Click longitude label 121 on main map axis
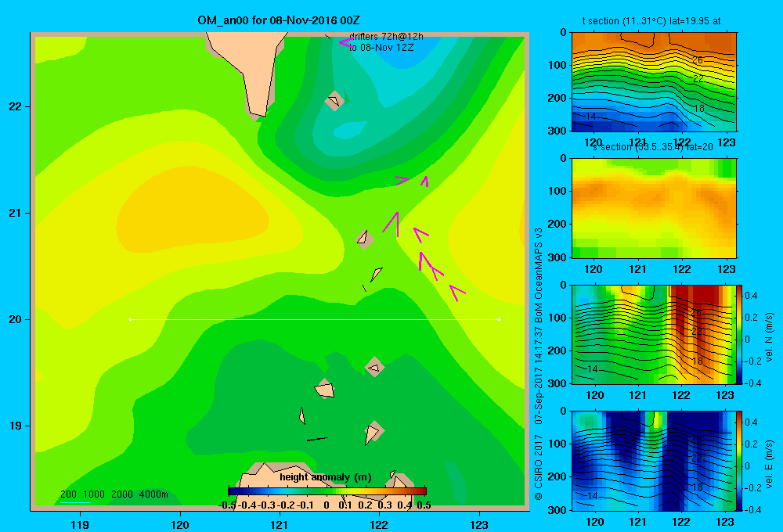 [x=280, y=524]
